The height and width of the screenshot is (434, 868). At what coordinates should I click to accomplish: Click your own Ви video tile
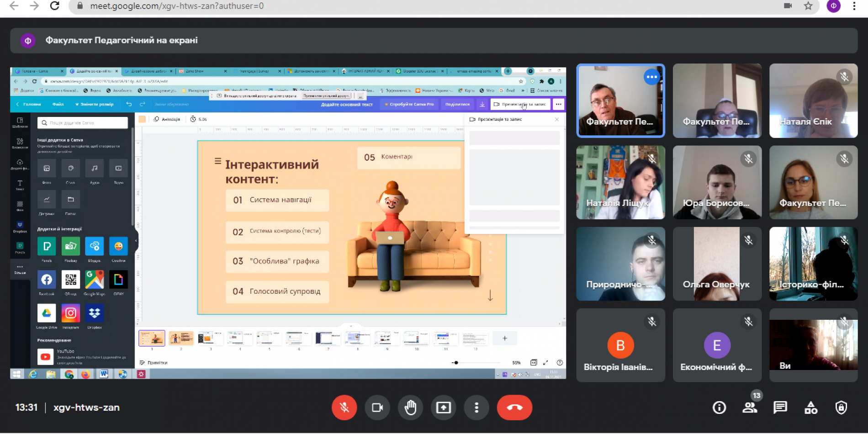coord(813,345)
